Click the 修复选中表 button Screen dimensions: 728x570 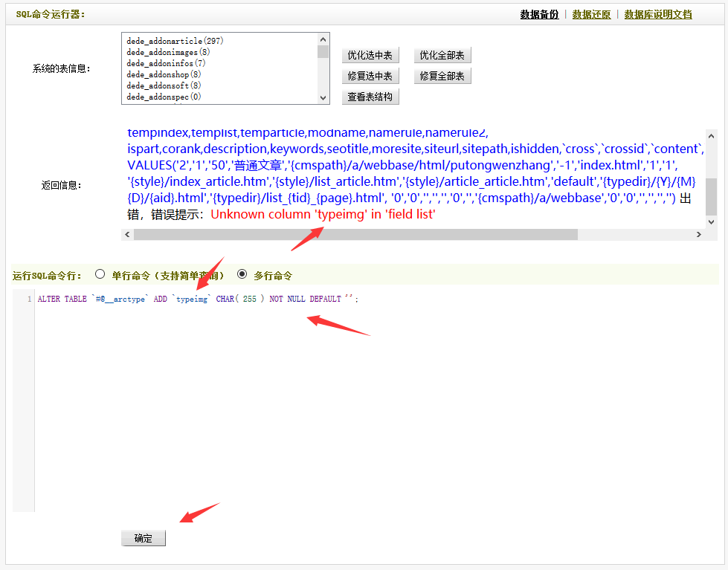[370, 75]
